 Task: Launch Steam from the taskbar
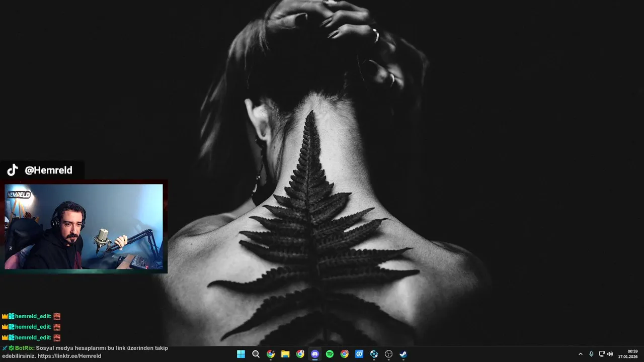point(404,354)
